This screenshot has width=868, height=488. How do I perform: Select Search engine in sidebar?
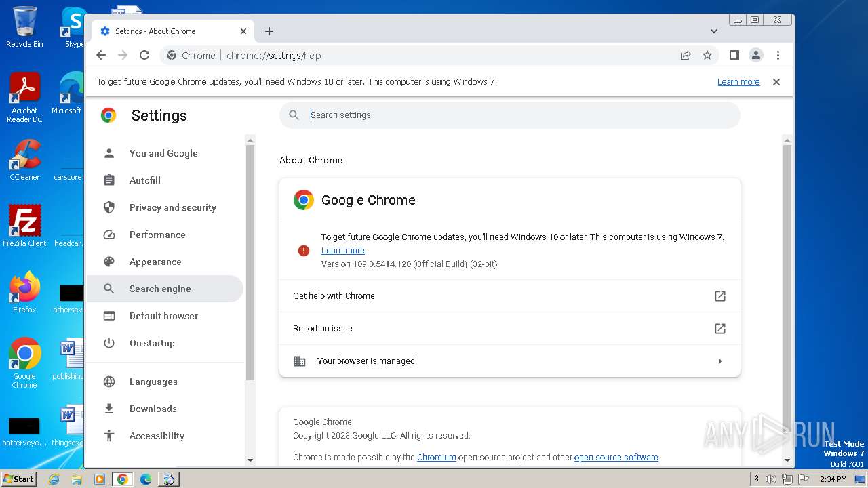(x=165, y=289)
